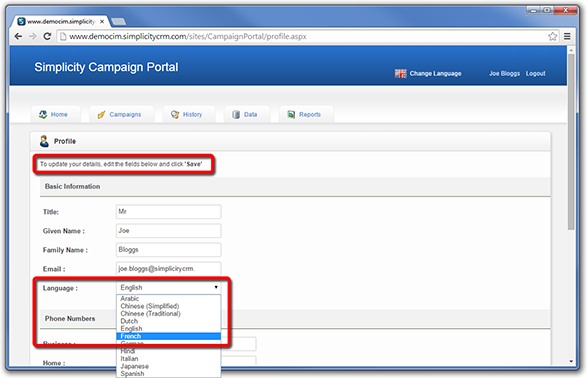Click the UK flag language icon
587x378 pixels.
[x=401, y=73]
